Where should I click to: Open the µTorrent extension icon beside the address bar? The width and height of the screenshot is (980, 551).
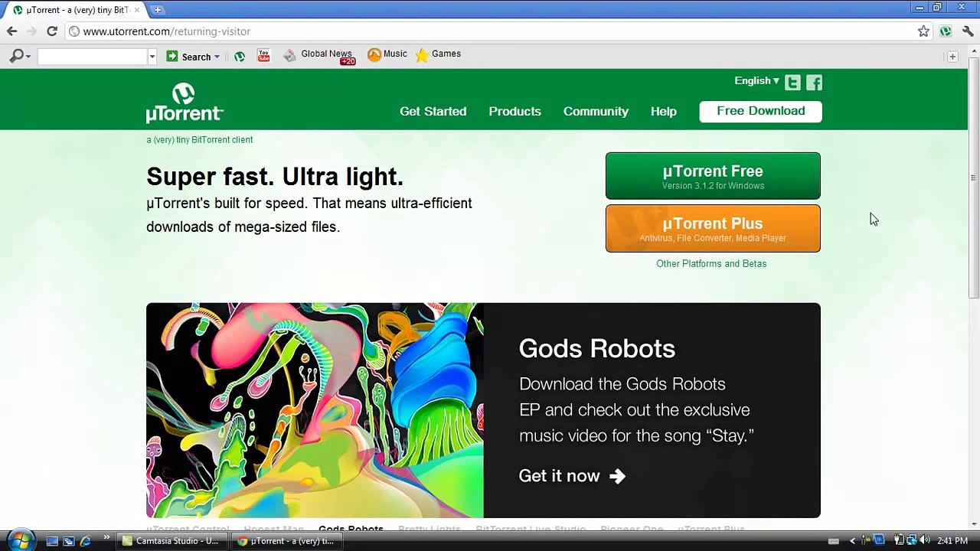coord(946,31)
